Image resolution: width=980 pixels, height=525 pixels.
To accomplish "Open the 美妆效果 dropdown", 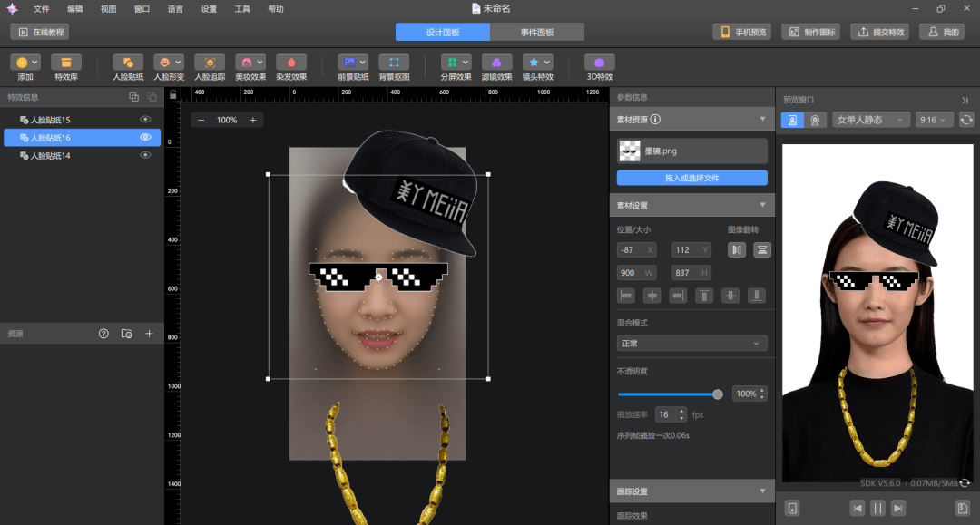I will click(x=260, y=62).
